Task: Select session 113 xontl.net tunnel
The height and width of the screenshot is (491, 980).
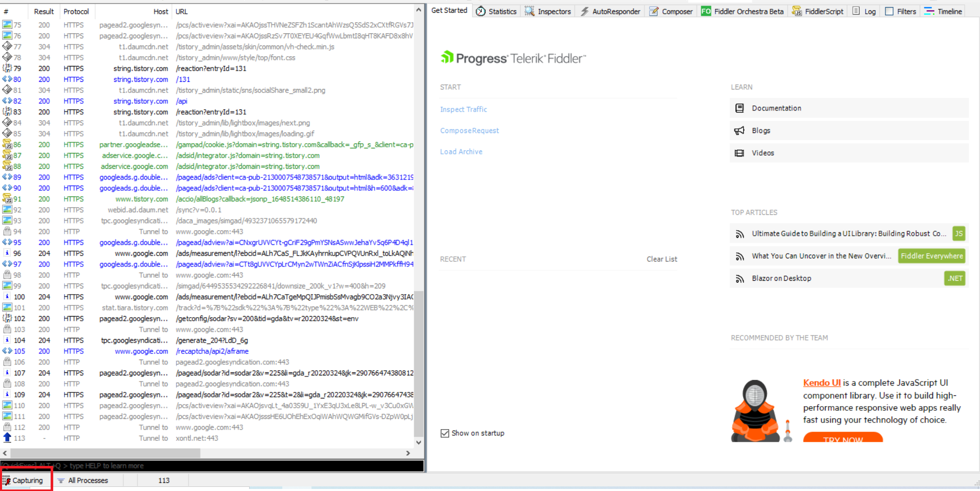Action: [207, 438]
